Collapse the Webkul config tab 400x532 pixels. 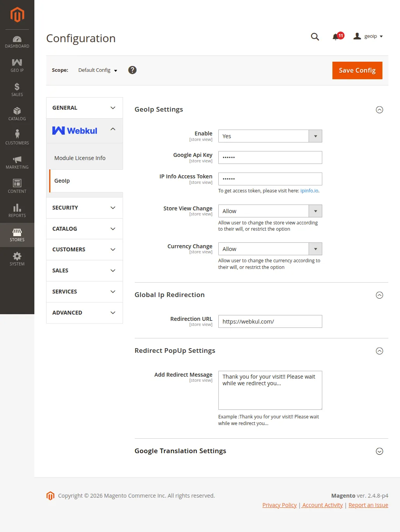tap(84, 131)
